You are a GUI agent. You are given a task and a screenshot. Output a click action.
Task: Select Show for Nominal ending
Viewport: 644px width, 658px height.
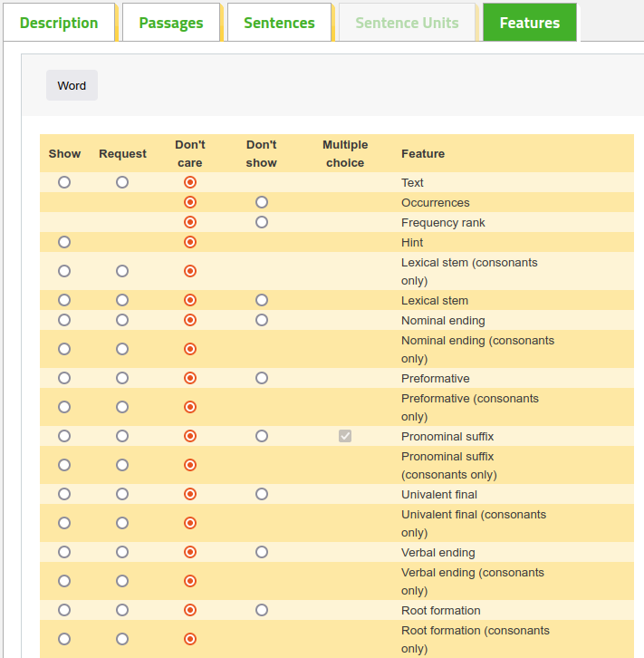click(x=64, y=320)
